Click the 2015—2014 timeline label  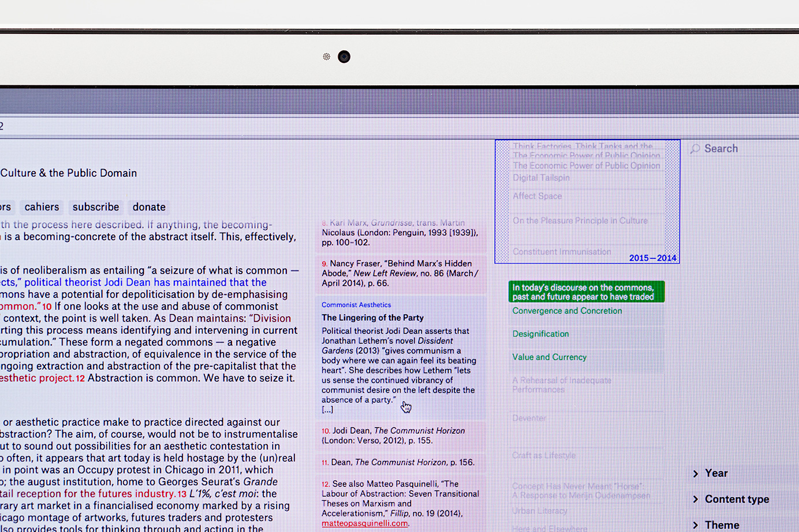click(x=652, y=258)
